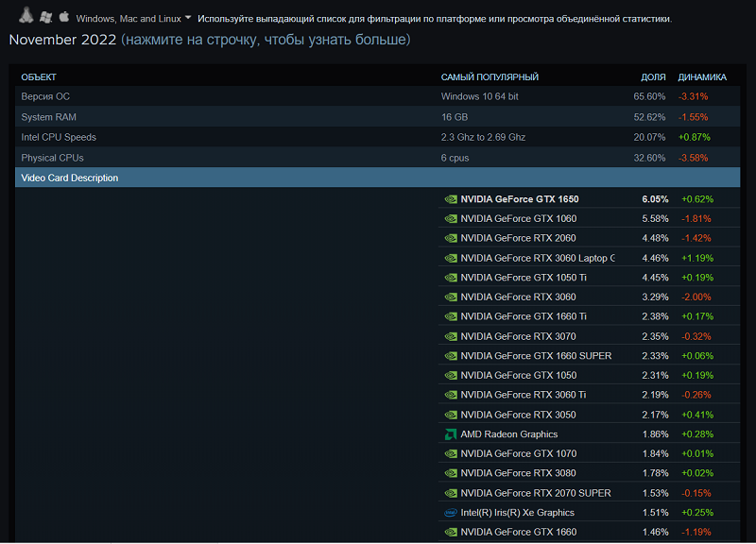Click the NVIDIA GeForce GTX 1660 Ti name

(524, 316)
